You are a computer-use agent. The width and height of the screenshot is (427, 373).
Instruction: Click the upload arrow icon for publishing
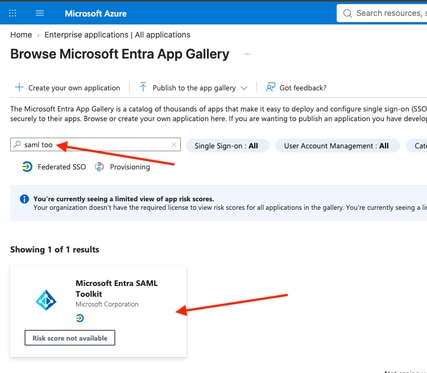[143, 87]
